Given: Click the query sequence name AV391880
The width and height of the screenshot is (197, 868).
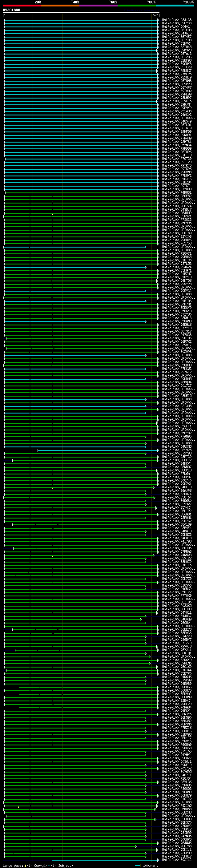Looking at the screenshot, I should coord(11,10).
